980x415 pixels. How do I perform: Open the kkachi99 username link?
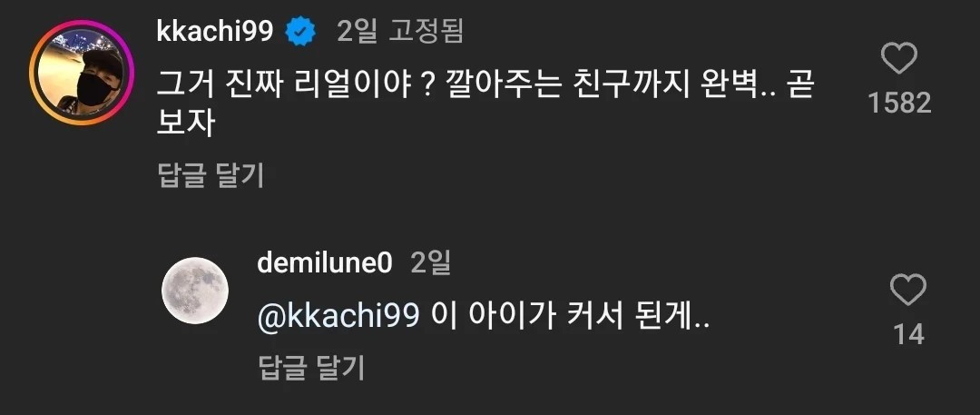pyautogui.click(x=215, y=32)
